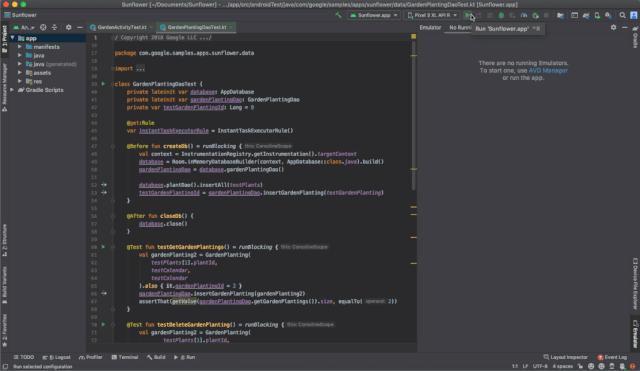640x371 pixels.
Task: Open the Build Variants side tool window
Action: point(4,285)
